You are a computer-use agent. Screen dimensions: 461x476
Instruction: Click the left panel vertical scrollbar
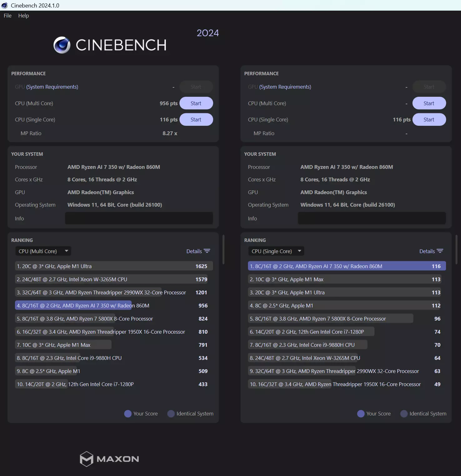pos(223,250)
